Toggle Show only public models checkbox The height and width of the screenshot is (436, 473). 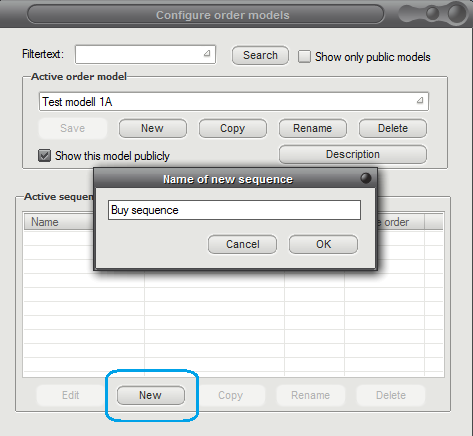click(x=304, y=57)
